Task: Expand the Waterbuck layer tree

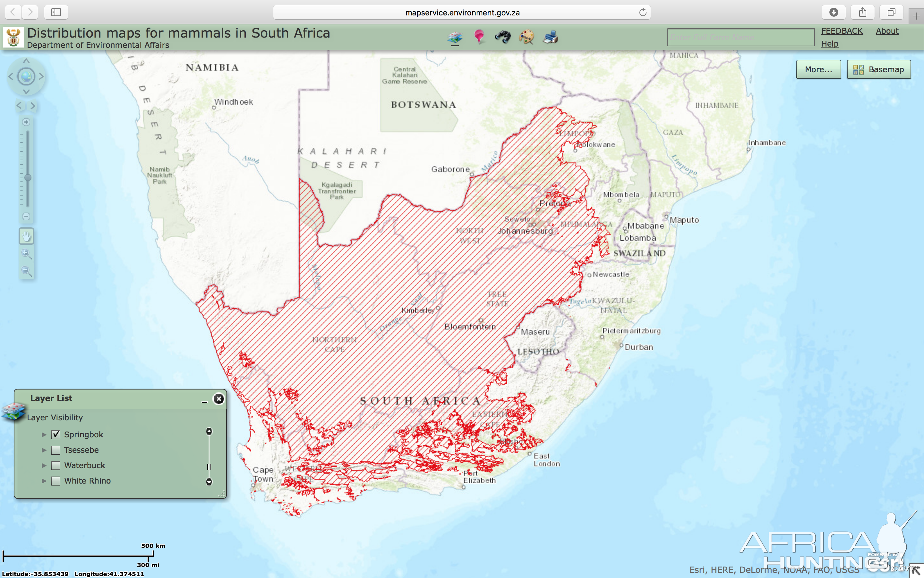Action: click(44, 466)
